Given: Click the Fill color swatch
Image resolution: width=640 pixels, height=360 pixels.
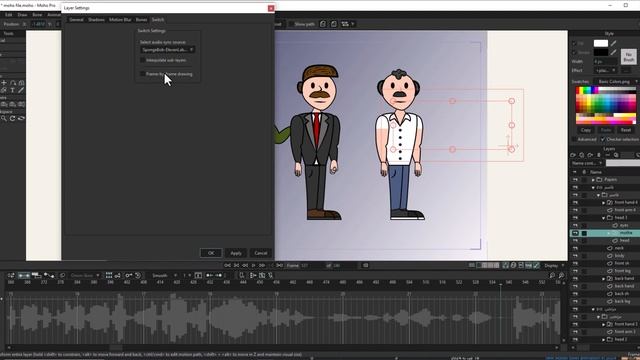Looking at the screenshot, I should (601, 43).
